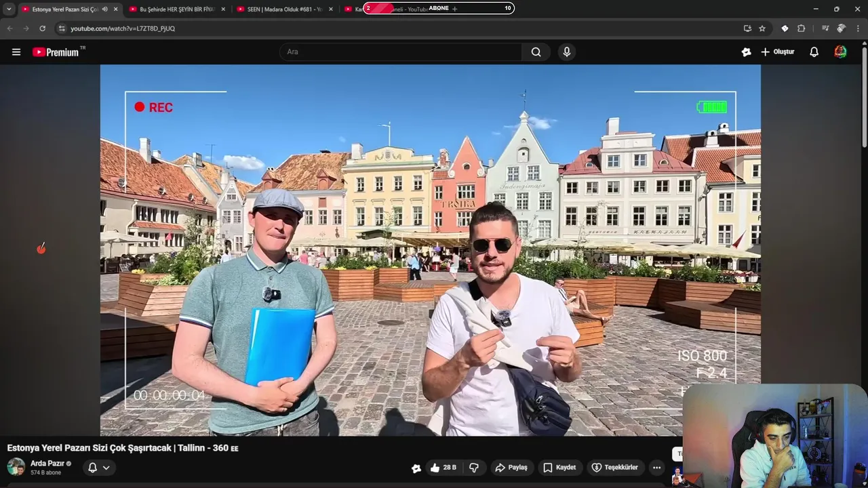Switch to Bu Şehirde HER ŞEYİN tab
Image resolution: width=868 pixels, height=488 pixels.
(176, 9)
